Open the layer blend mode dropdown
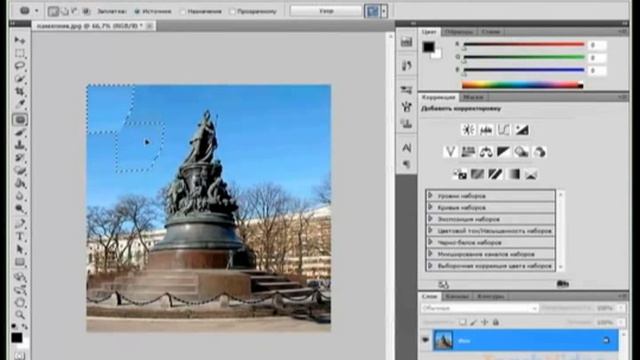The width and height of the screenshot is (640, 360). pyautogui.click(x=480, y=309)
